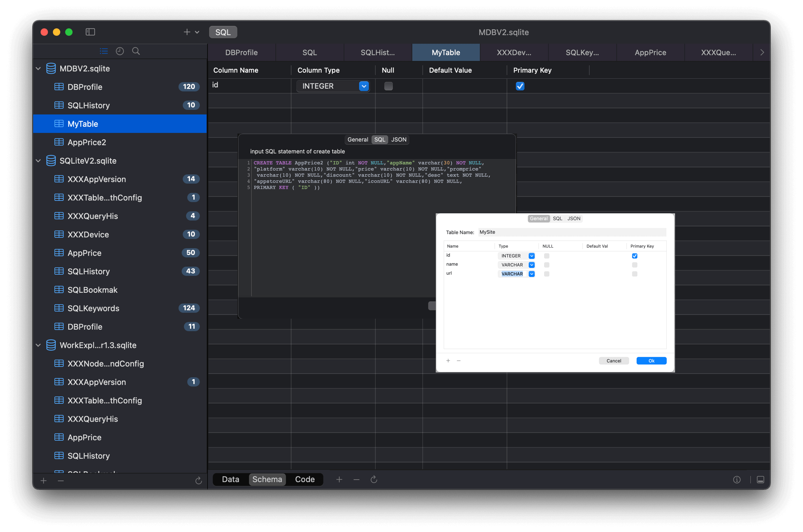Enable NULL checkbox for name row
The height and width of the screenshot is (532, 803).
(546, 265)
